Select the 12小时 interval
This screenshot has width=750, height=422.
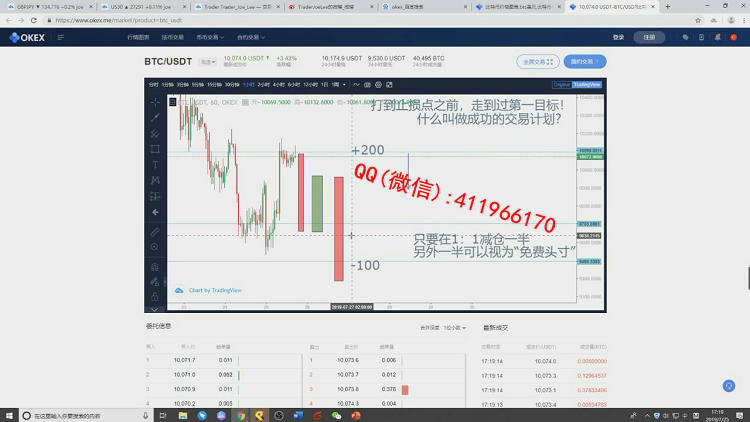tap(310, 85)
